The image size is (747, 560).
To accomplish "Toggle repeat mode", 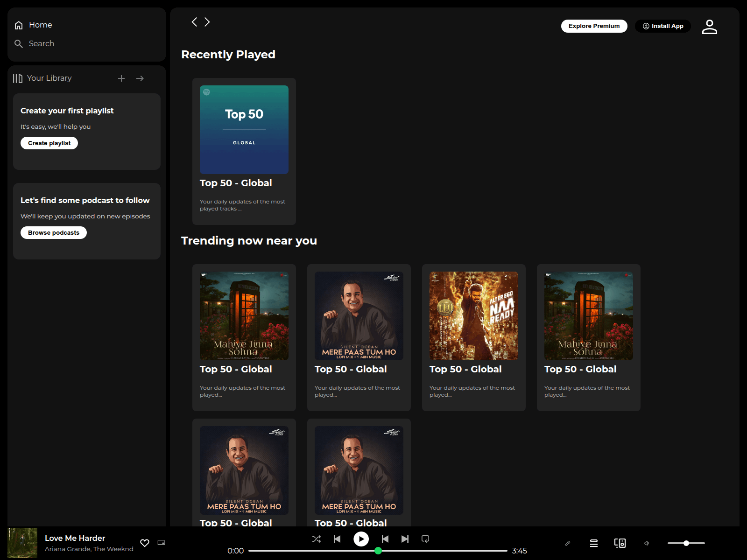I will coord(425,539).
